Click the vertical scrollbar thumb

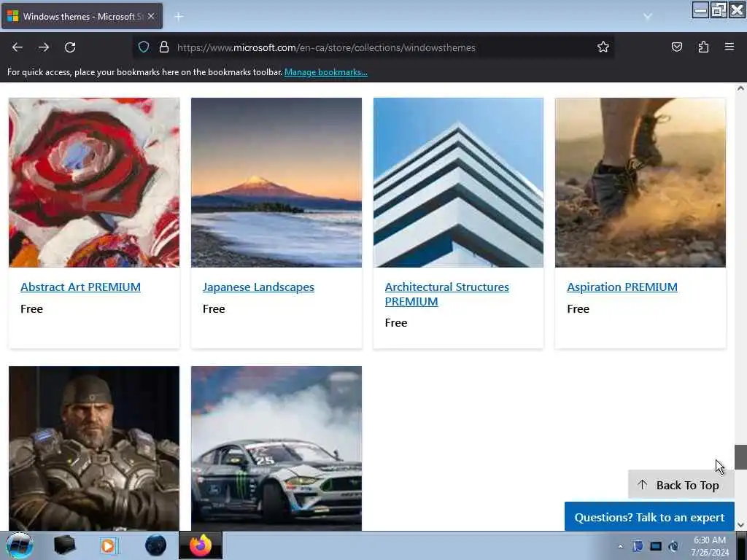coord(740,457)
